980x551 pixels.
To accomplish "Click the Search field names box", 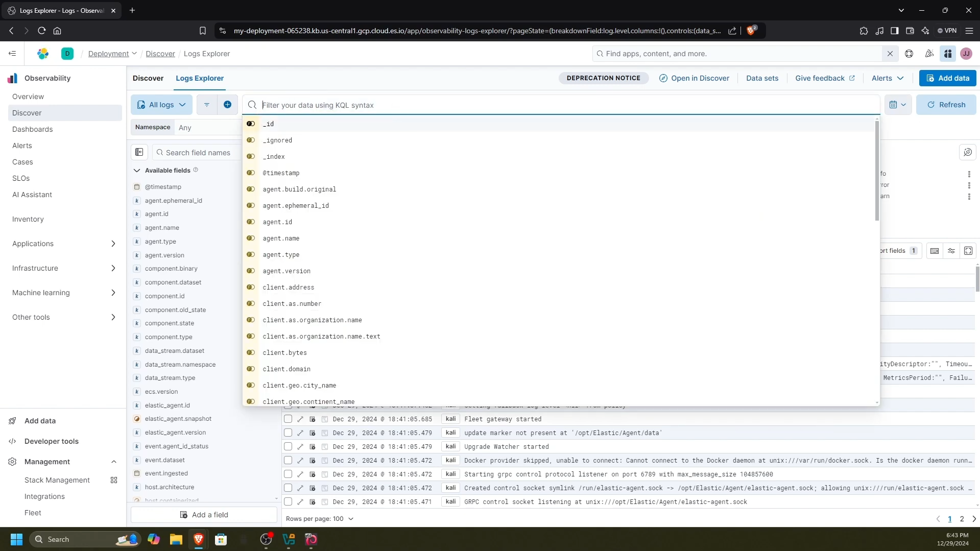I will (198, 153).
